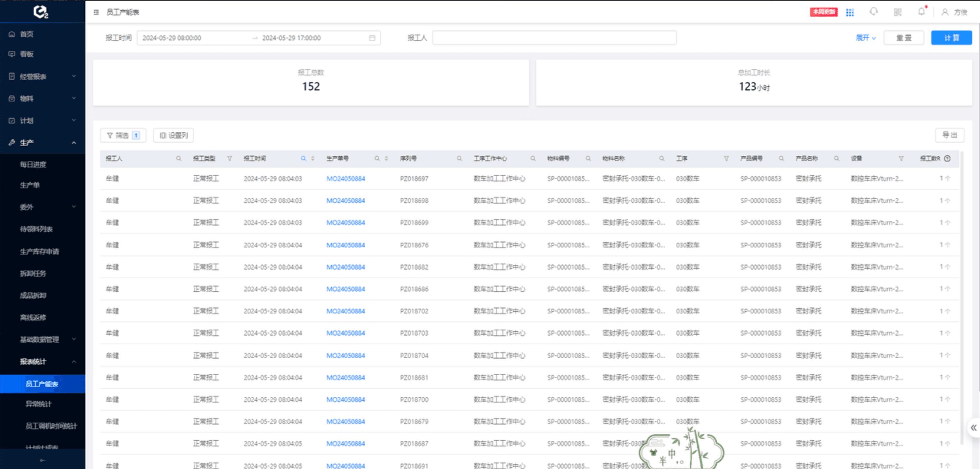Toggle the sidebar fold icon beside 员工产能表 title
The height and width of the screenshot is (469, 980).
tap(96, 12)
